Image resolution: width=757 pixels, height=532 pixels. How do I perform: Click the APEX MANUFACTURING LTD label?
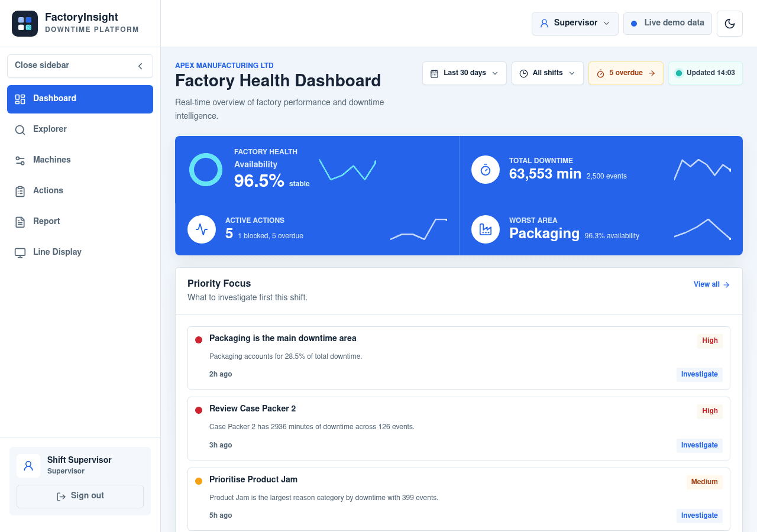pos(224,66)
